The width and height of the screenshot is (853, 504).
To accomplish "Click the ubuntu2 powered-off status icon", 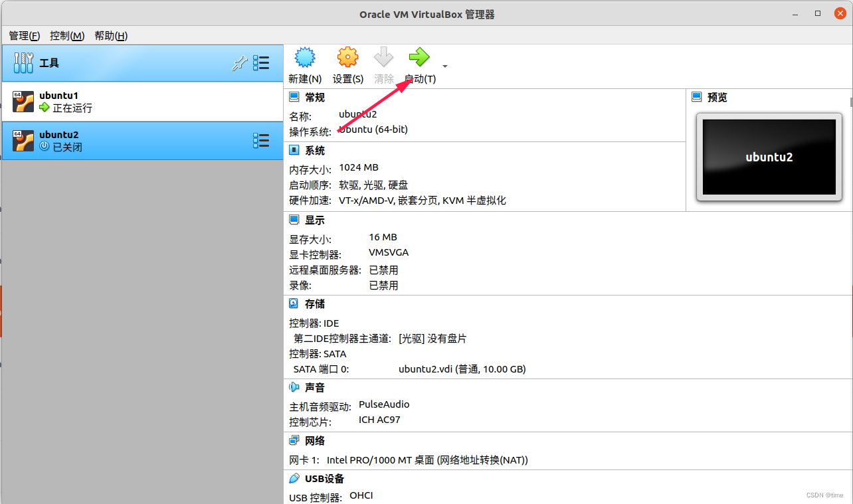I will [x=45, y=146].
